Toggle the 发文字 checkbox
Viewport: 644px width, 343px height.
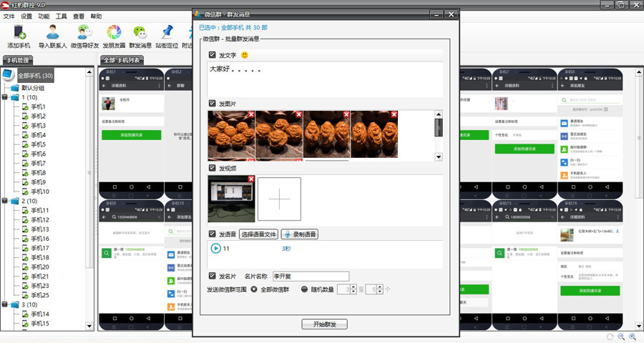pyautogui.click(x=212, y=54)
